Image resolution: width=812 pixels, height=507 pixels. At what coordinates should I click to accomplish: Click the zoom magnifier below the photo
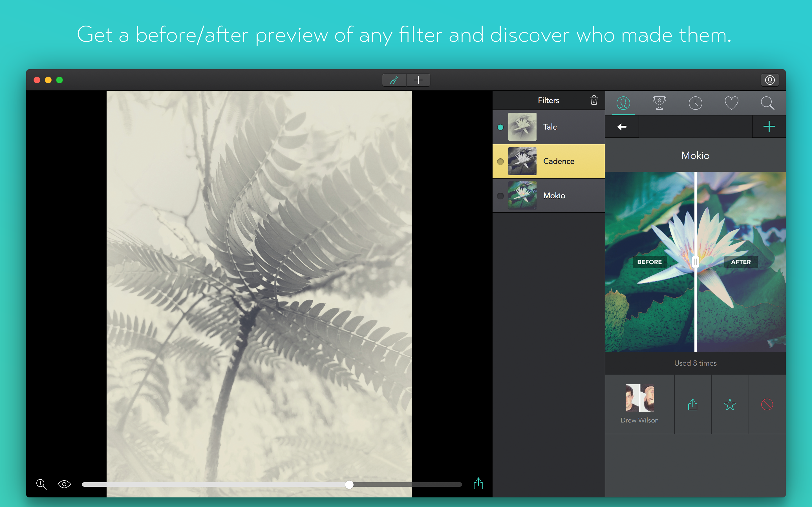tap(41, 484)
